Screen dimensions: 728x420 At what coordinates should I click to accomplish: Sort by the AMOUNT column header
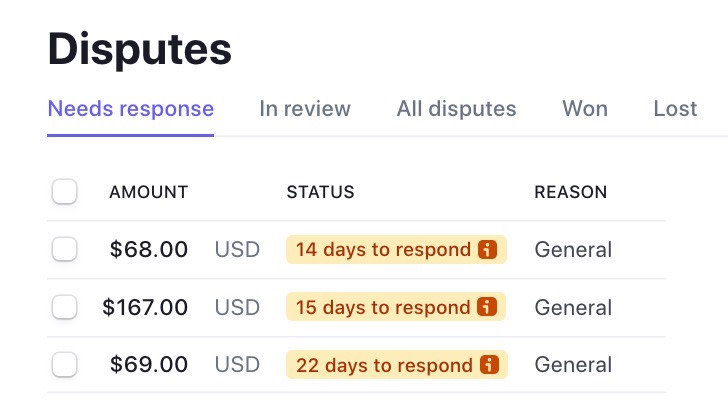[x=149, y=192]
